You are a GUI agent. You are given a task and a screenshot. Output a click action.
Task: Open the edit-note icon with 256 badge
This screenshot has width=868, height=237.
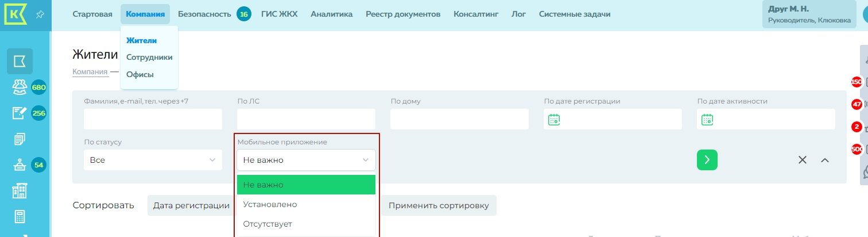point(20,113)
